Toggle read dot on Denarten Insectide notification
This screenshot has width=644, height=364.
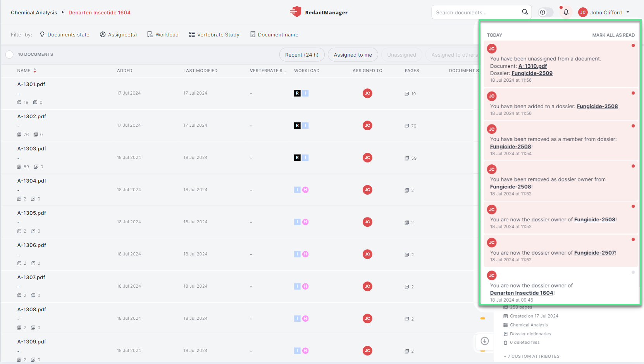[x=633, y=272]
